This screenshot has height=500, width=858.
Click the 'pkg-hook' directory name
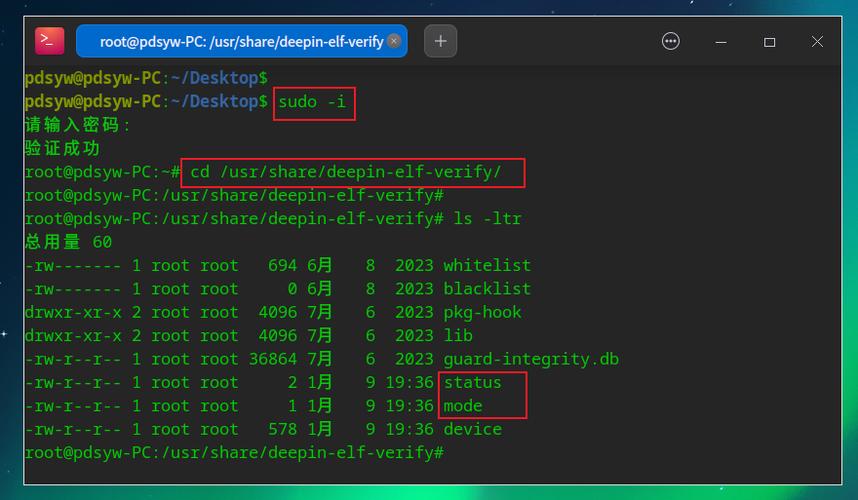[x=482, y=312]
